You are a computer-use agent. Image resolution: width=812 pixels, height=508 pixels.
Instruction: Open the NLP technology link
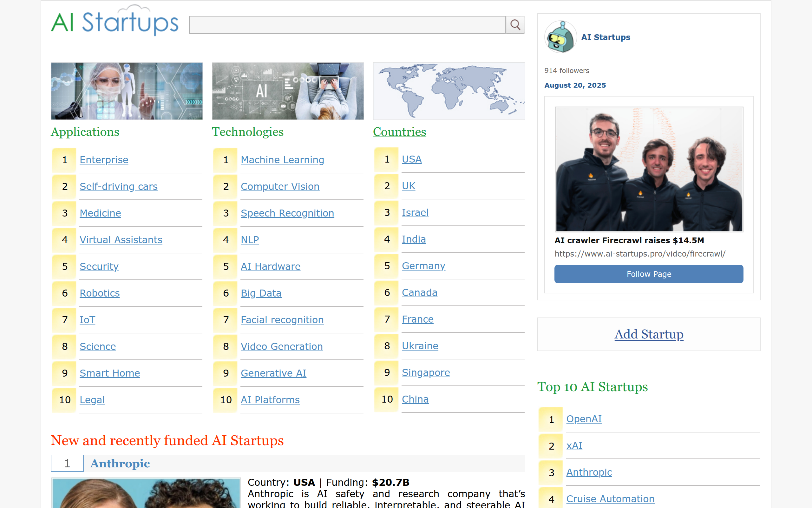click(x=250, y=240)
